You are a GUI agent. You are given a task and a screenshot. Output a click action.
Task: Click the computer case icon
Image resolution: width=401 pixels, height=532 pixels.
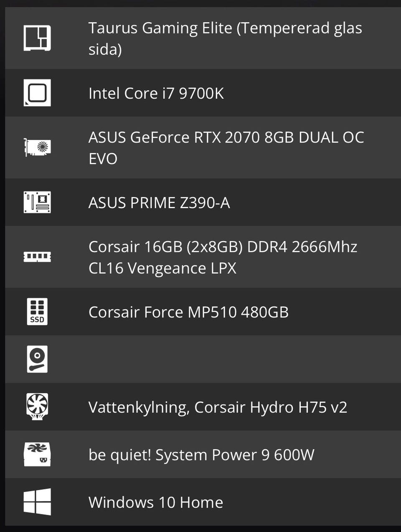pyautogui.click(x=37, y=38)
